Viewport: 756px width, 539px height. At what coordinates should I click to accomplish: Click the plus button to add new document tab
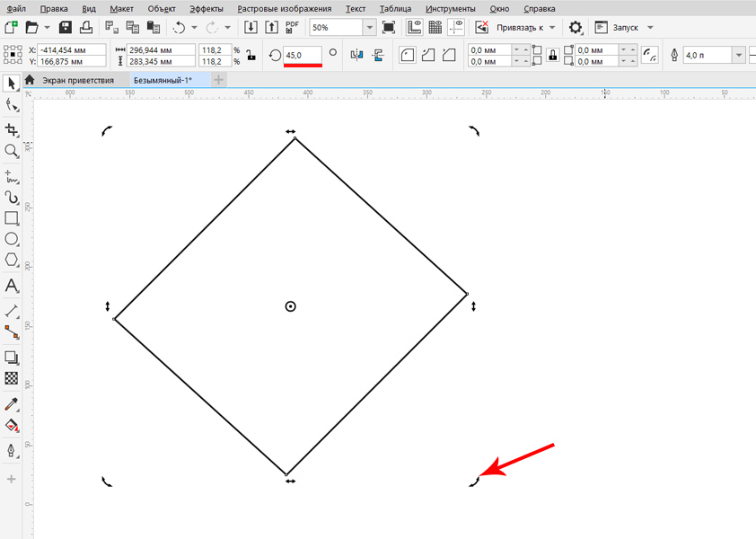click(x=219, y=80)
